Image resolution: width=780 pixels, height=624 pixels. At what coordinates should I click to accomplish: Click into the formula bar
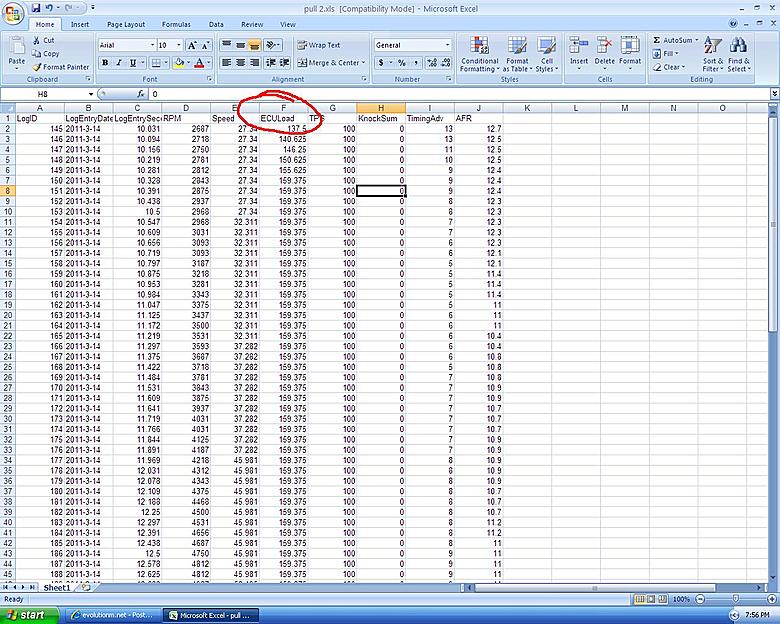[x=459, y=94]
